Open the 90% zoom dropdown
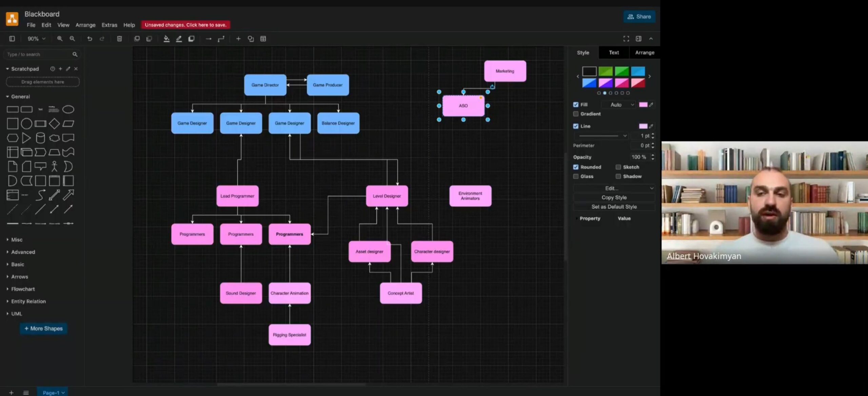 point(36,39)
